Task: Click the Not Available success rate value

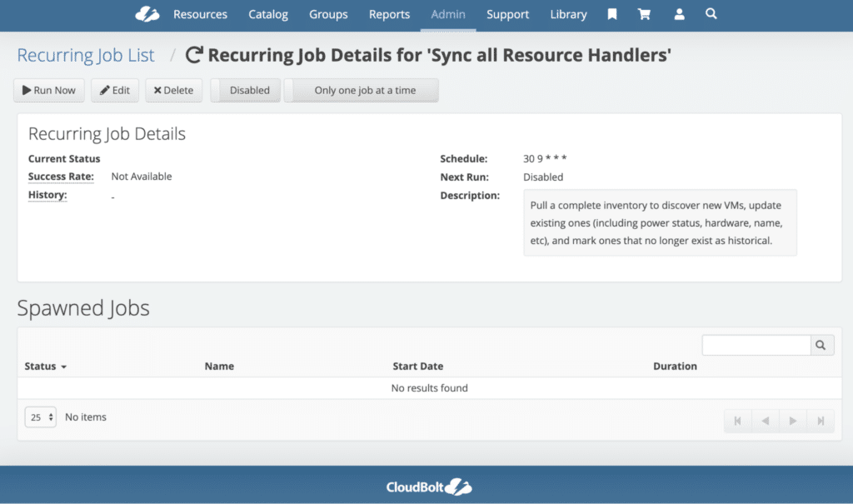Action: (142, 177)
